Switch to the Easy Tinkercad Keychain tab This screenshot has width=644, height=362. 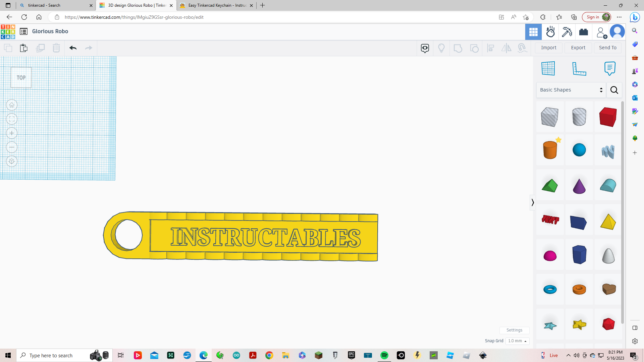[215, 5]
